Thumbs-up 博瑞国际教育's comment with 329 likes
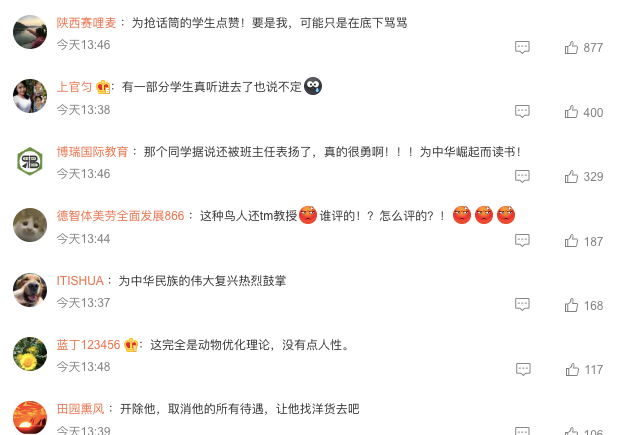The image size is (625, 435). (571, 177)
